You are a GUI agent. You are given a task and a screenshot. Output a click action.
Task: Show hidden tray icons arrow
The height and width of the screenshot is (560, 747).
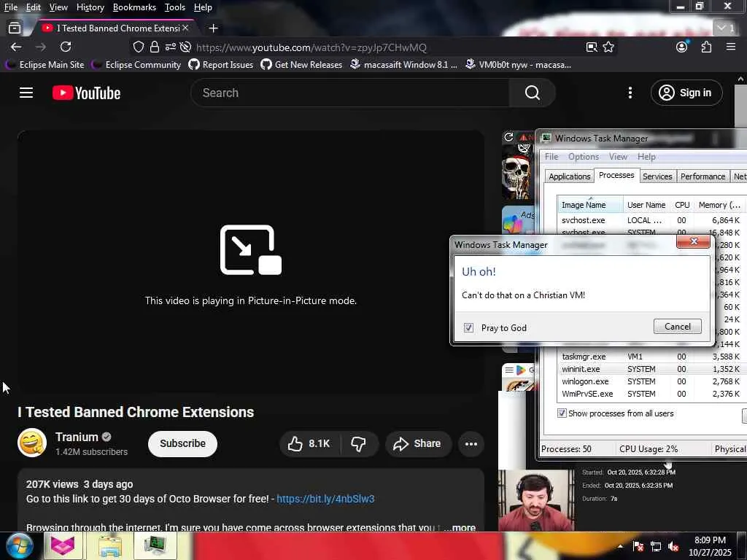[620, 547]
